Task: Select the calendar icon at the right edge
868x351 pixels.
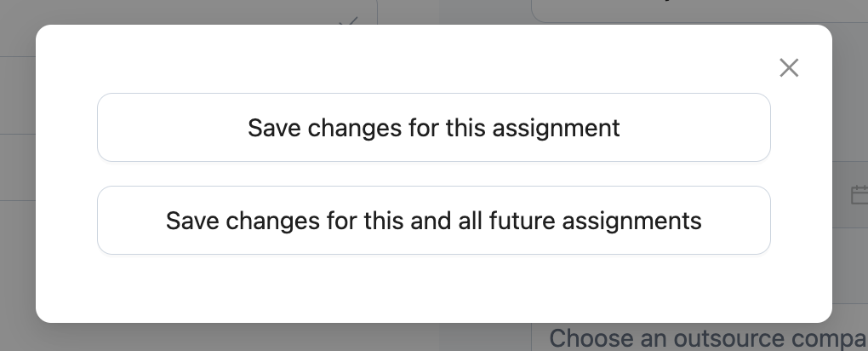Action: click(x=859, y=195)
